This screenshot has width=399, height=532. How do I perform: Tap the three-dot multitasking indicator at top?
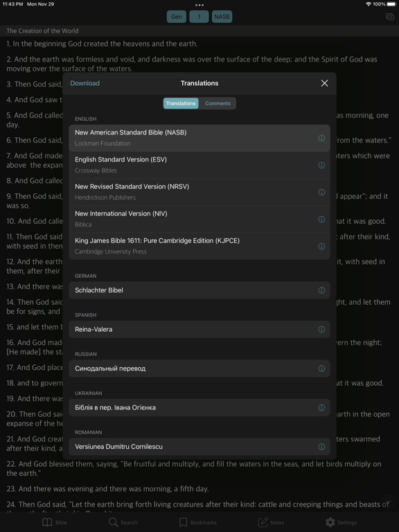pos(199,5)
